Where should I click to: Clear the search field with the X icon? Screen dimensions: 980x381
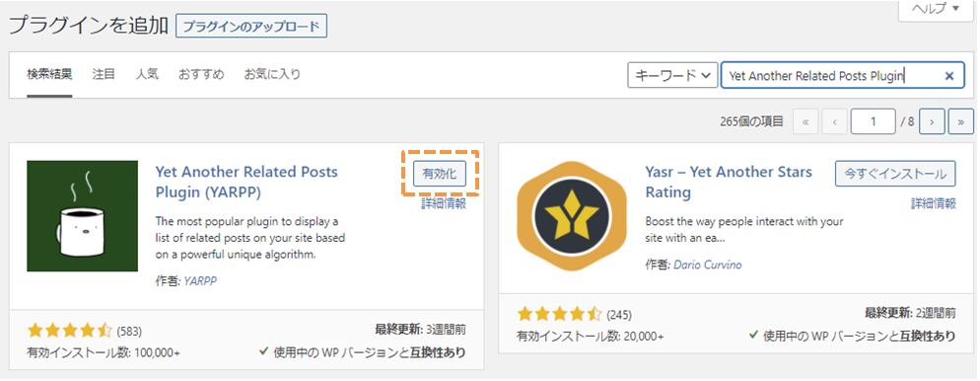point(948,76)
